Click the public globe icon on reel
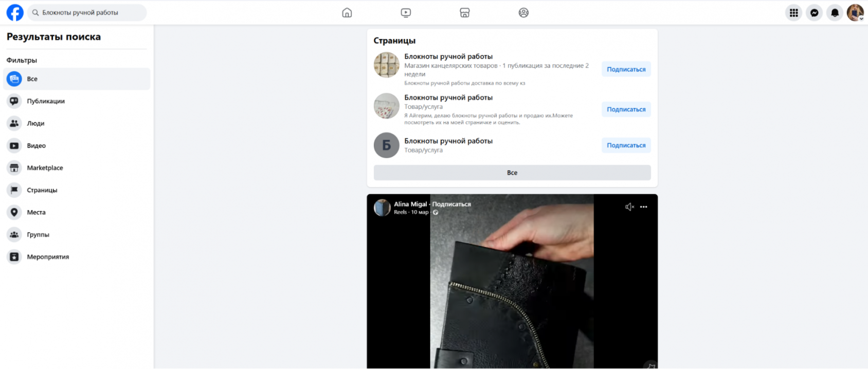The image size is (868, 369). click(436, 212)
